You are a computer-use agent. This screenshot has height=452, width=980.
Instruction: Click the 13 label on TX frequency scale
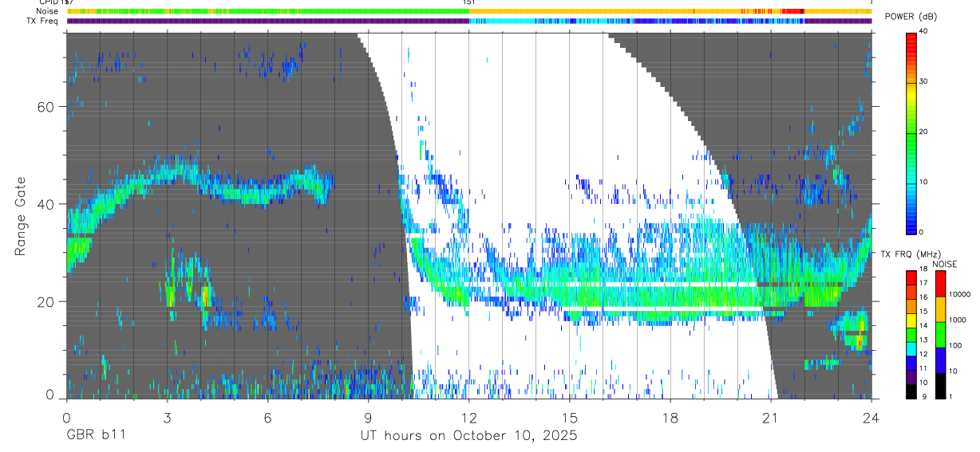(924, 341)
